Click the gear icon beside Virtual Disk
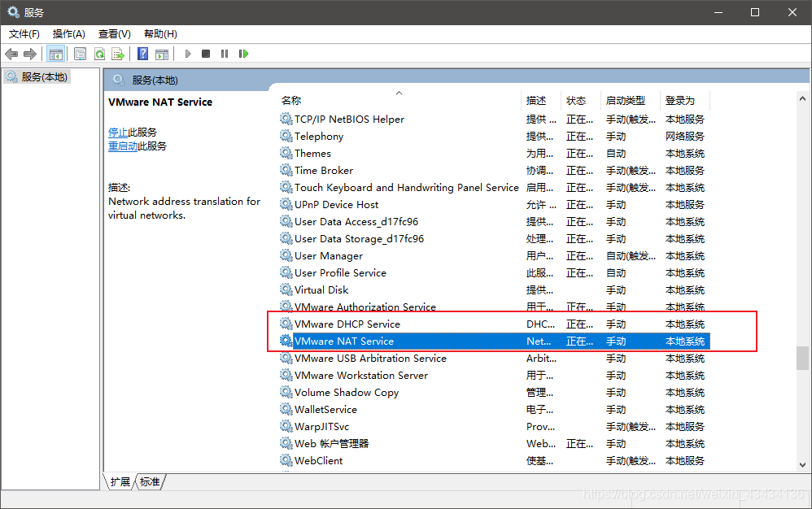812x509 pixels. (286, 289)
